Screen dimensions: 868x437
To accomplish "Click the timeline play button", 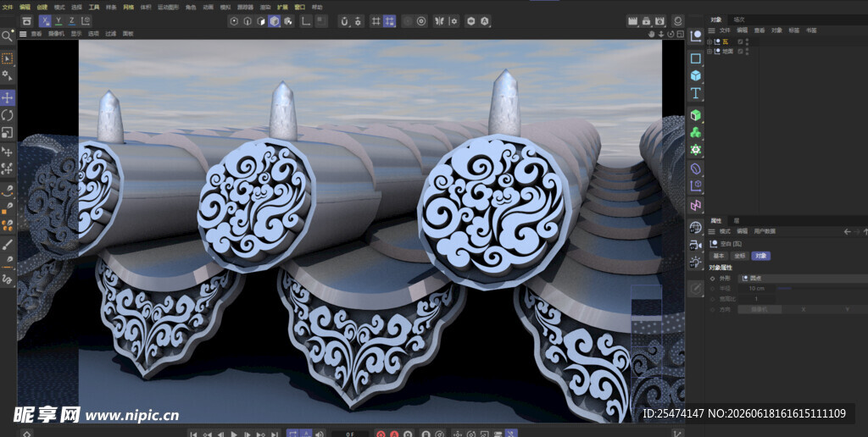I will [x=234, y=434].
